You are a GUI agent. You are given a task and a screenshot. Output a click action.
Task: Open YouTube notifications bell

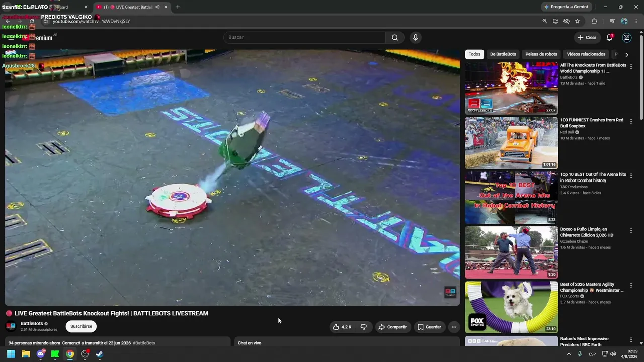[609, 37]
